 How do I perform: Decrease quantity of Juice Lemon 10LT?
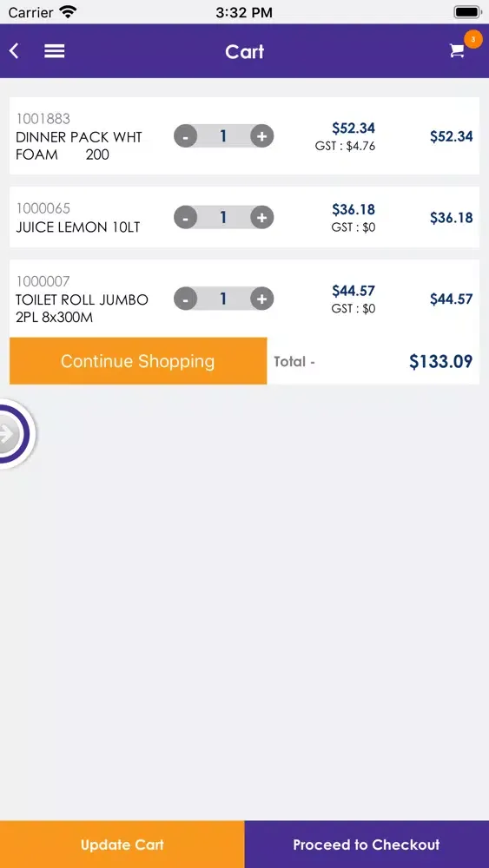click(x=186, y=218)
